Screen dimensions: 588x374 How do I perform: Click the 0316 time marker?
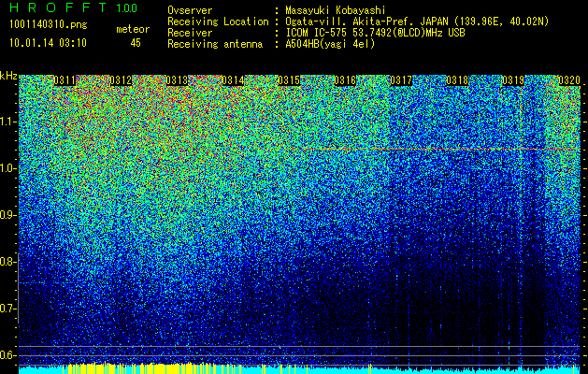pos(345,80)
